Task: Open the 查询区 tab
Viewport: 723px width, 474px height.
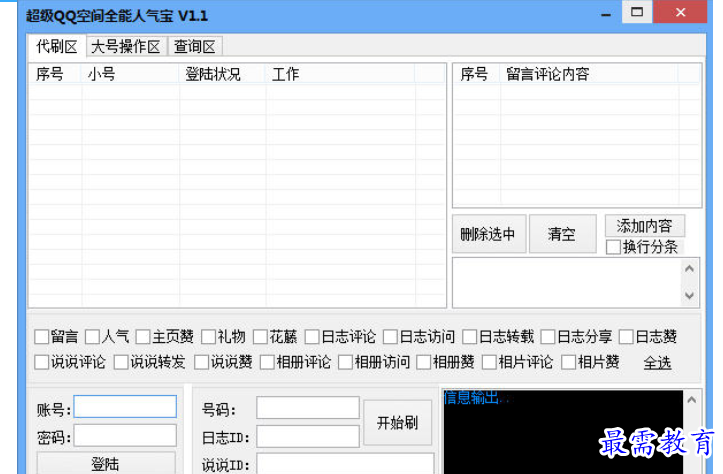Action: coord(195,47)
